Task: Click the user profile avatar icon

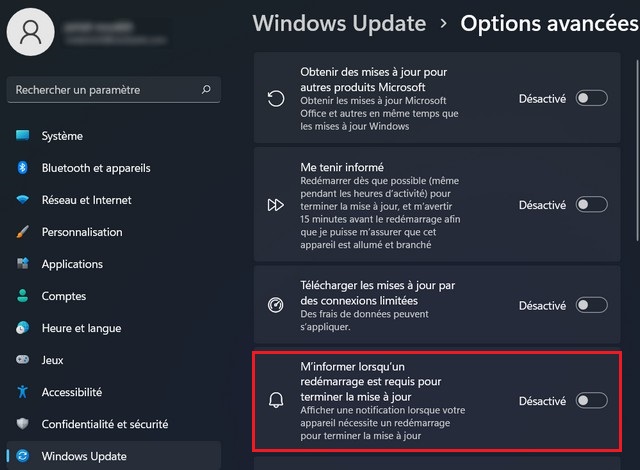Action: point(31,32)
